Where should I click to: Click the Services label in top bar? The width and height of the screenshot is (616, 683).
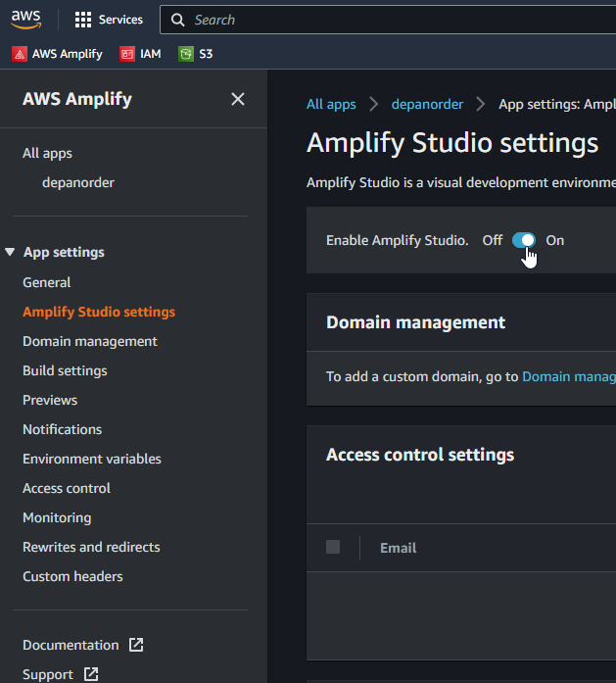click(x=120, y=20)
